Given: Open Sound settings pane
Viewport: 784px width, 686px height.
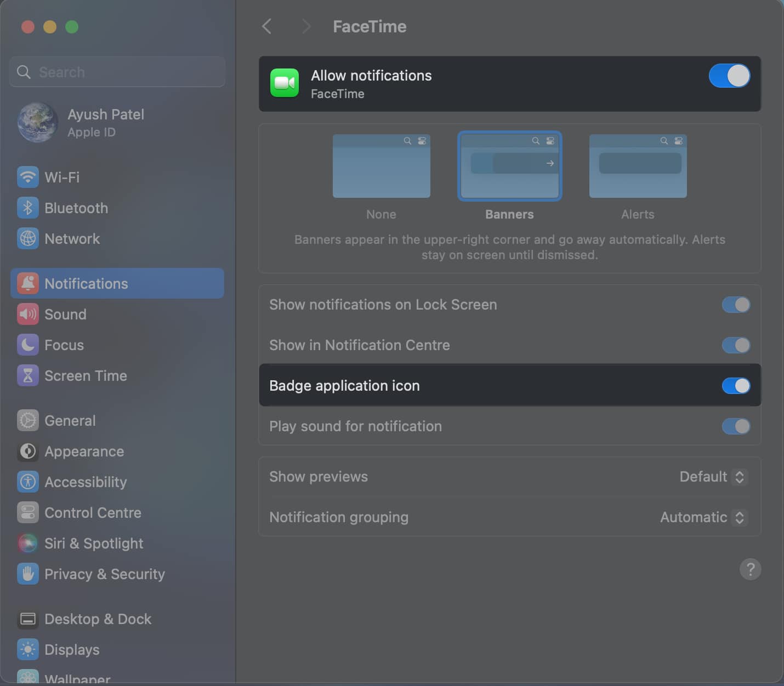Looking at the screenshot, I should point(117,314).
